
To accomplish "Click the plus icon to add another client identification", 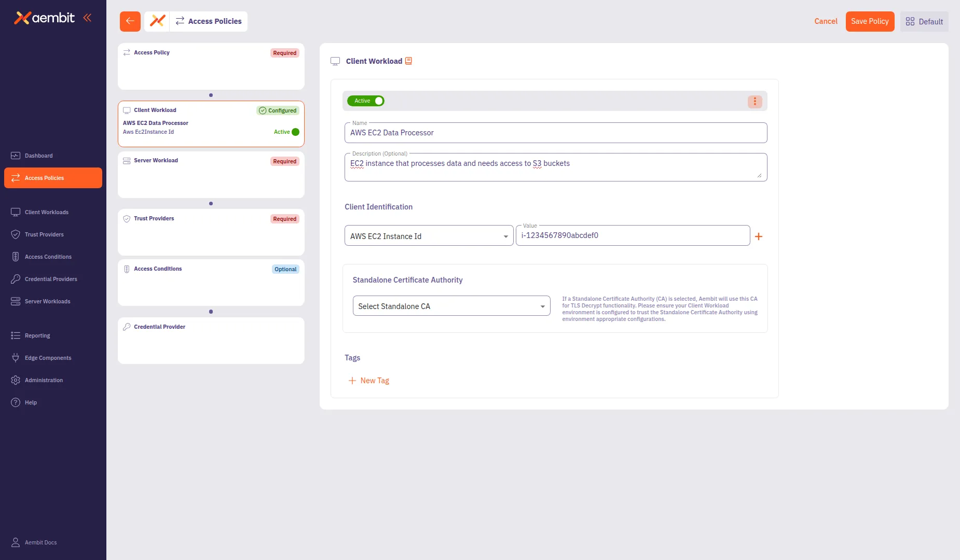I will tap(759, 236).
